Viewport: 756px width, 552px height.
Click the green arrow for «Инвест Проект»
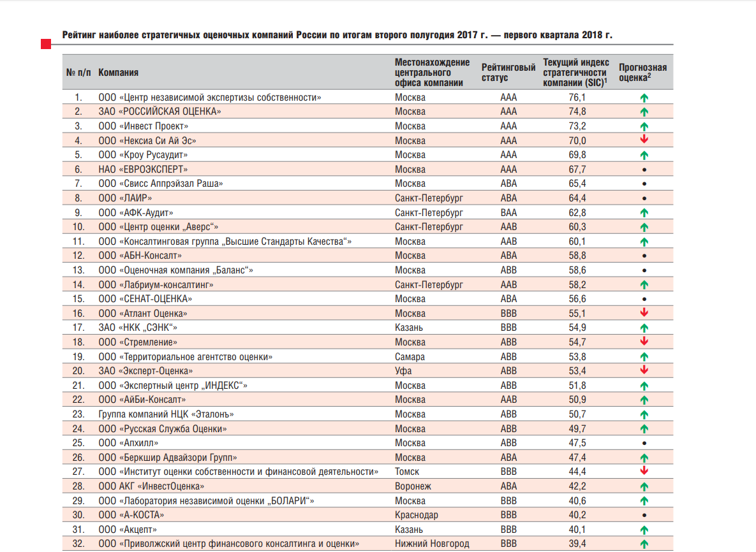[644, 127]
